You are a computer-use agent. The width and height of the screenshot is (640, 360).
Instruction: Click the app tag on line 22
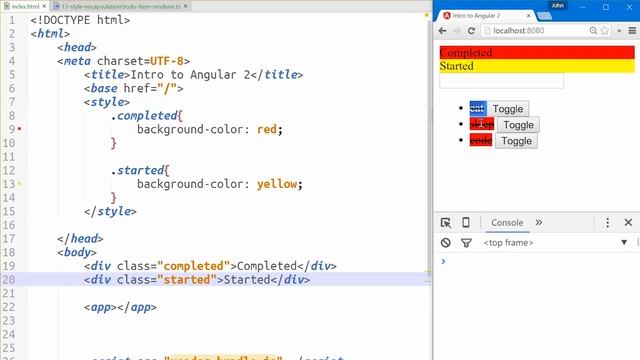tap(120, 307)
